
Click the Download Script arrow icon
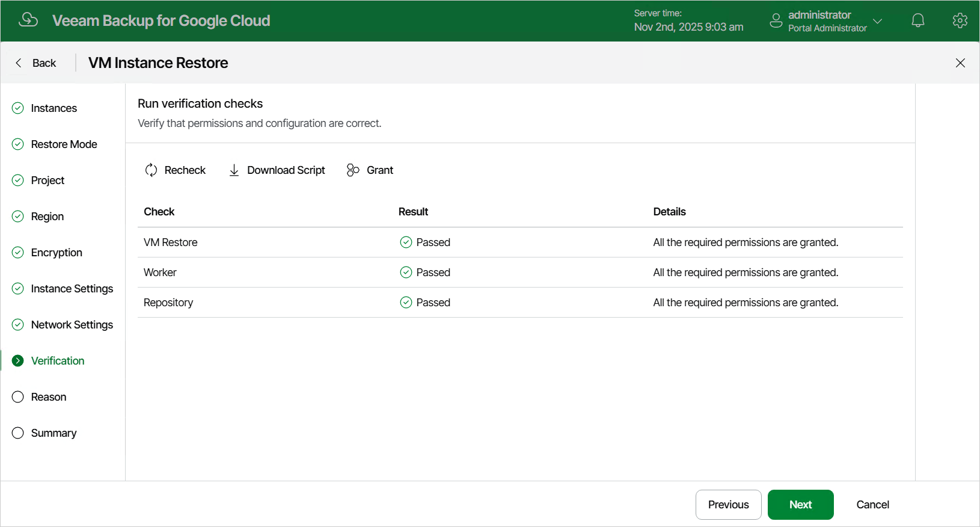(234, 170)
